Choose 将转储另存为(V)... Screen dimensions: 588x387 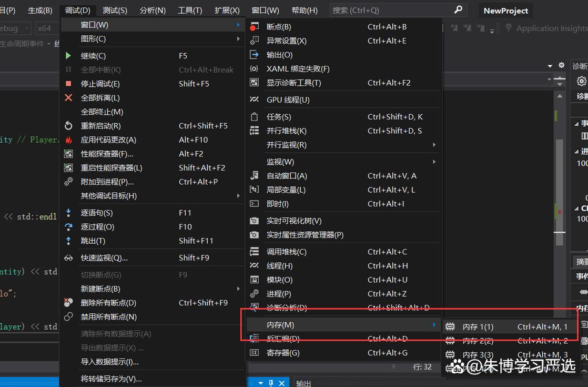pos(153,379)
